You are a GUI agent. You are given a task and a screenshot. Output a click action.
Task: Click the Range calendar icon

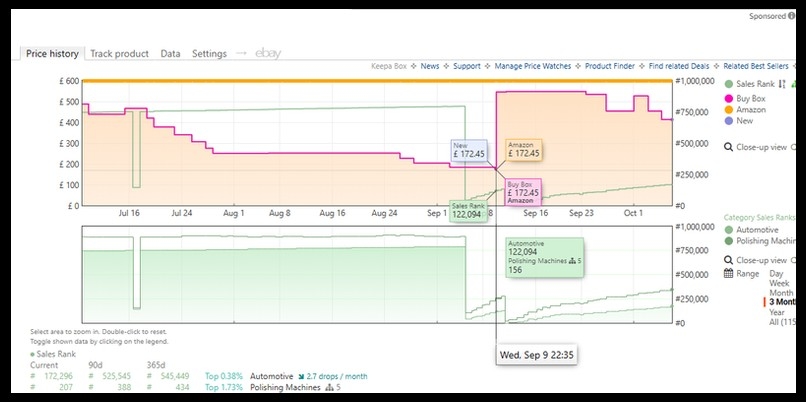pyautogui.click(x=728, y=273)
